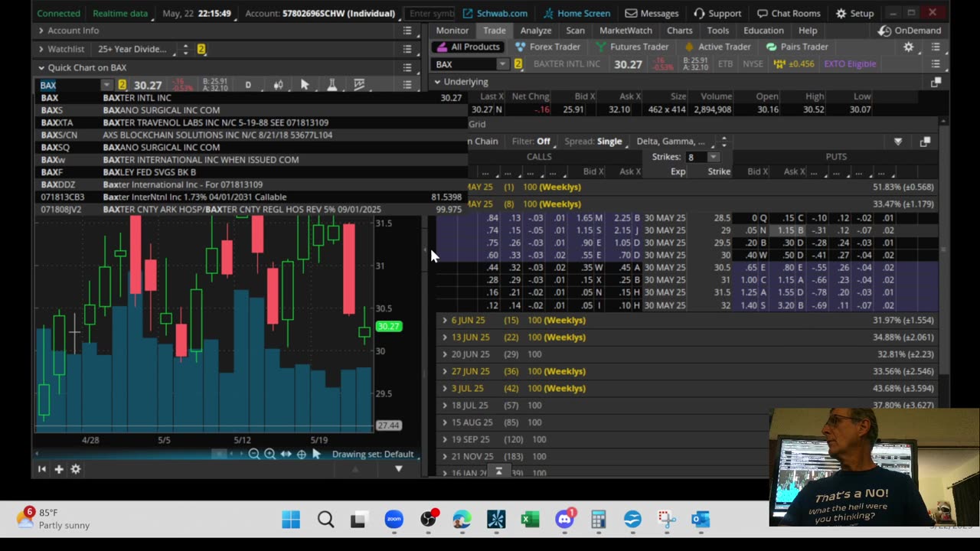Viewport: 980px width, 551px height.
Task: Open the Quick Chart gadget menu icon
Action: pos(407,67)
